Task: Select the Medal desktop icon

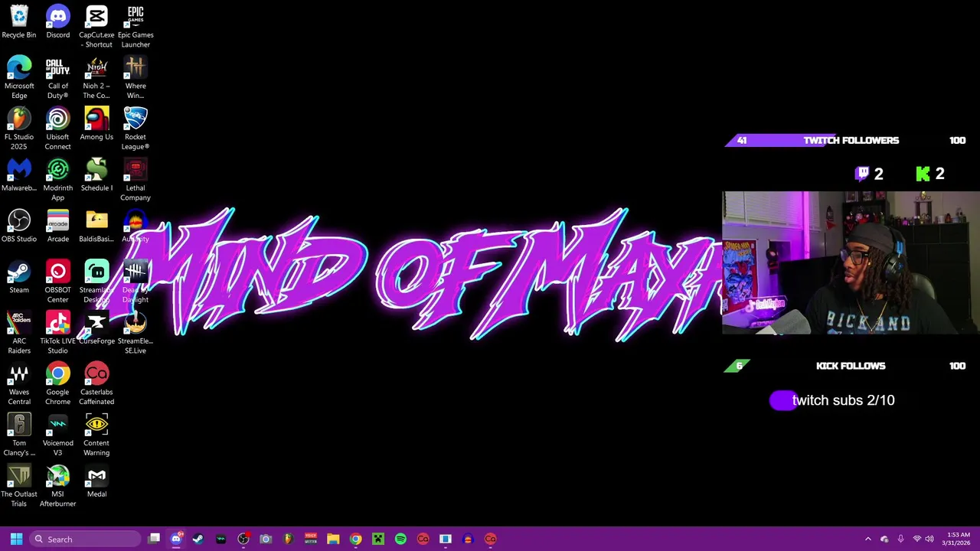Action: (x=96, y=481)
